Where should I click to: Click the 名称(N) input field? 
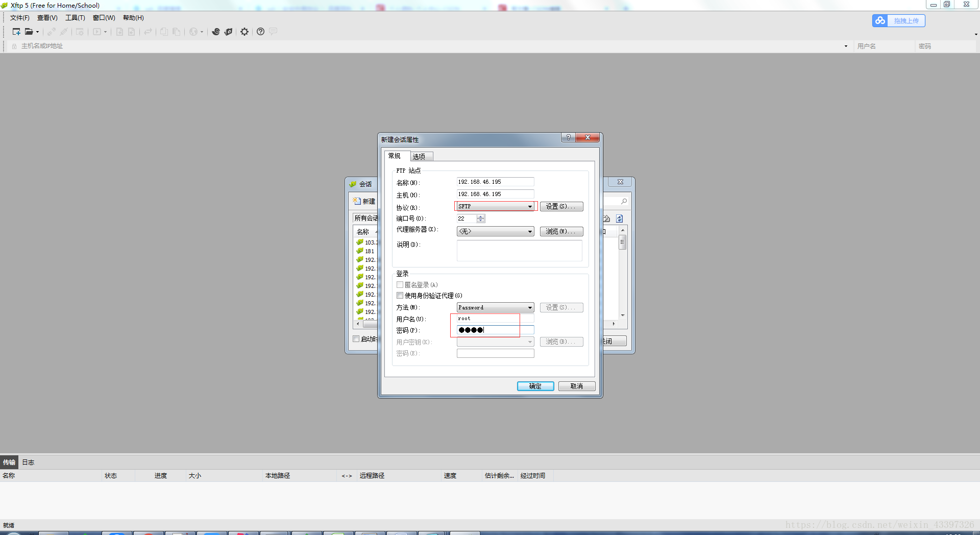[495, 182]
